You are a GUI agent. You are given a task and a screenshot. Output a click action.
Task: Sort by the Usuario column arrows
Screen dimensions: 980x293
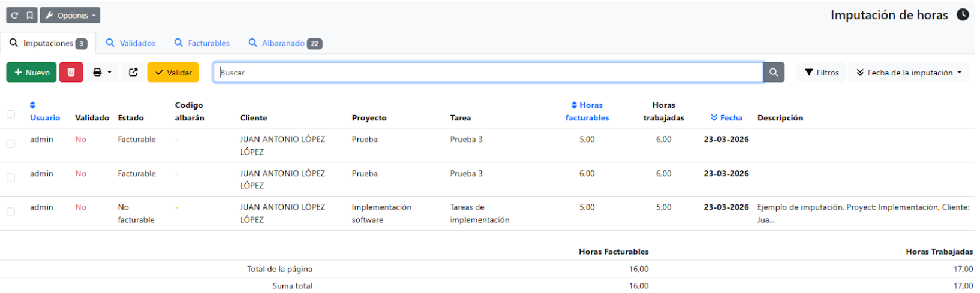(x=33, y=105)
